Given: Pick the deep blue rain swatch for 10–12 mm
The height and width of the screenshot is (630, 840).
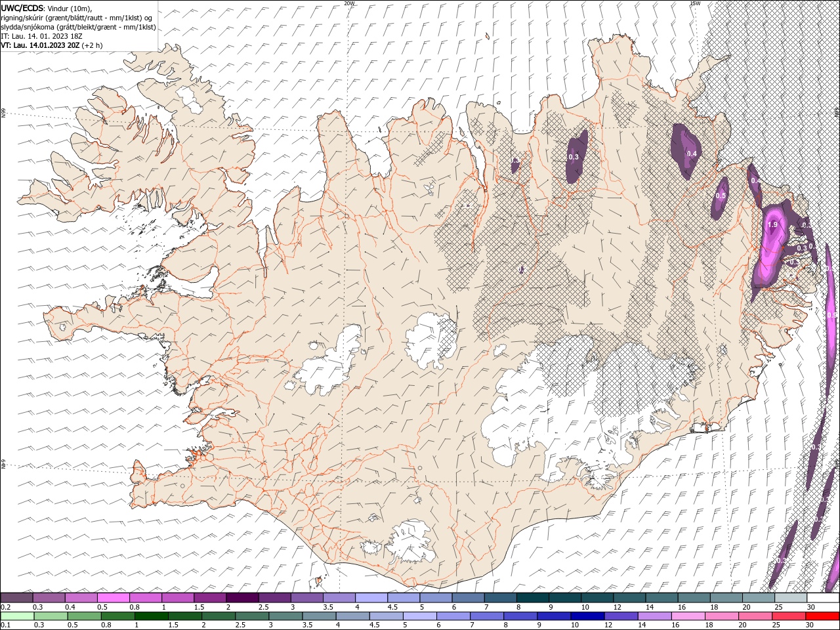Looking at the screenshot, I should point(588,616).
